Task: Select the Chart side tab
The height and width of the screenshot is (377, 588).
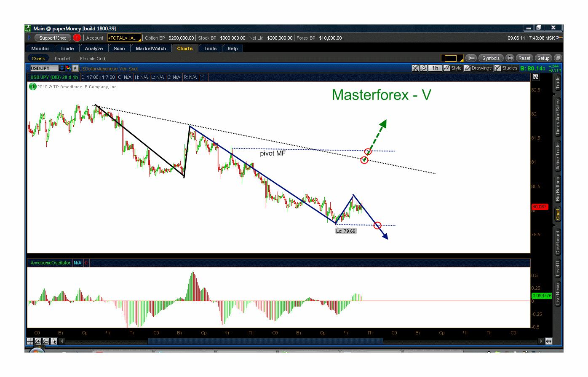Action: point(558,214)
